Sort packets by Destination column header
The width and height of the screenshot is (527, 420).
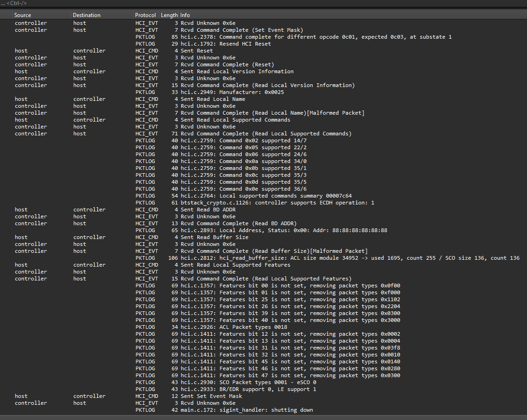click(101, 15)
